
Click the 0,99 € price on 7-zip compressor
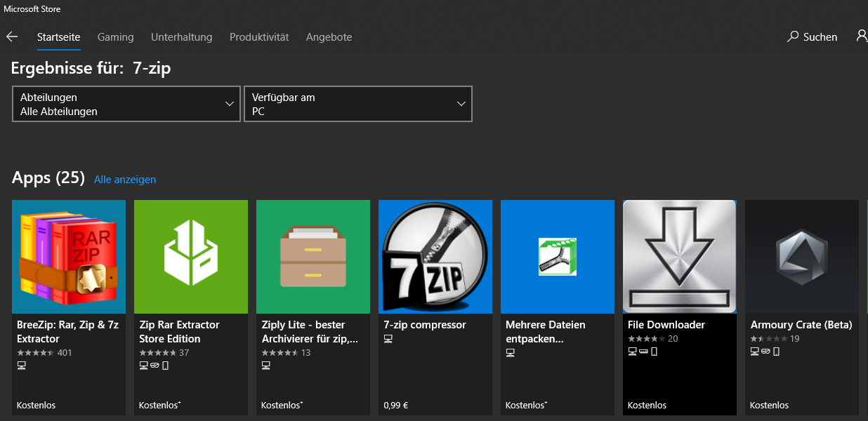(396, 406)
